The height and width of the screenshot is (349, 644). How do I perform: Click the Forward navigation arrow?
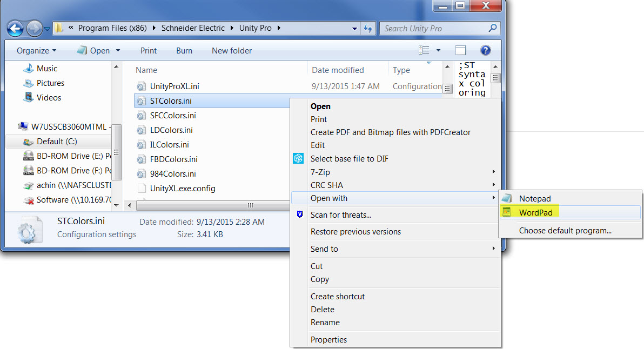pyautogui.click(x=35, y=29)
